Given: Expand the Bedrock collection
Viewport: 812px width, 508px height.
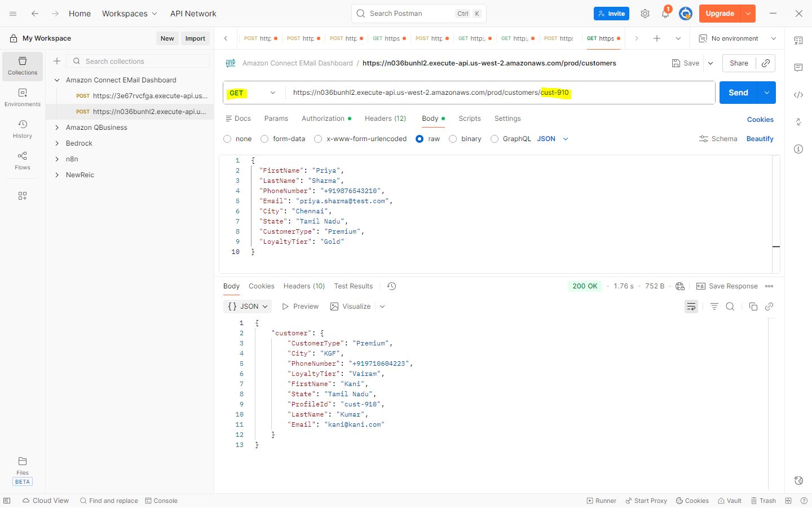Looking at the screenshot, I should point(57,143).
